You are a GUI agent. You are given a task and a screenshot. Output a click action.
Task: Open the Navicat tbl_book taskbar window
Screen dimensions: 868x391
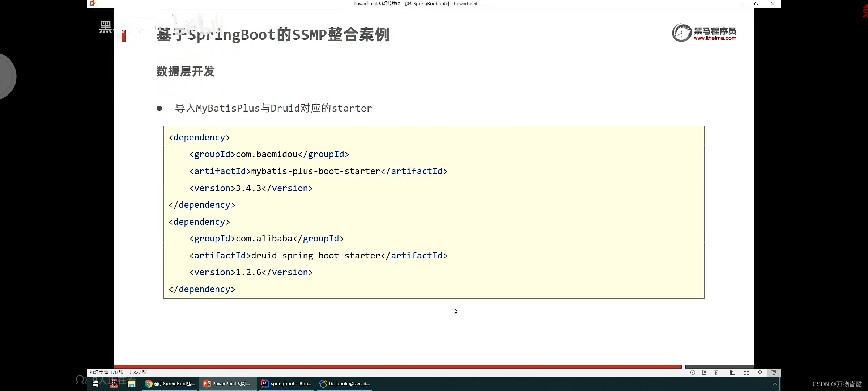point(345,383)
